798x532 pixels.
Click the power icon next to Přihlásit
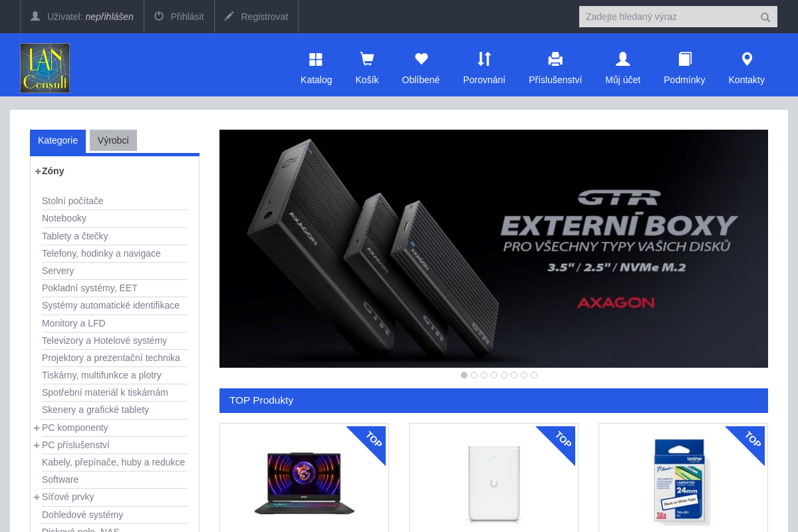[159, 16]
